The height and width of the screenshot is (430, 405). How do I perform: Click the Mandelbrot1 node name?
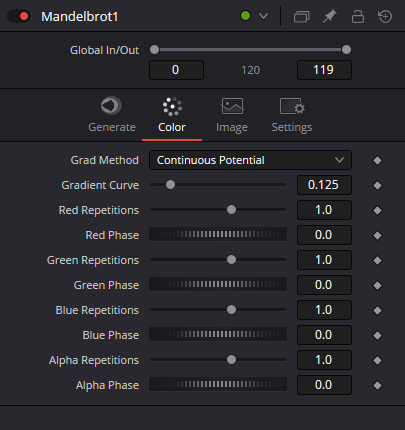point(80,17)
